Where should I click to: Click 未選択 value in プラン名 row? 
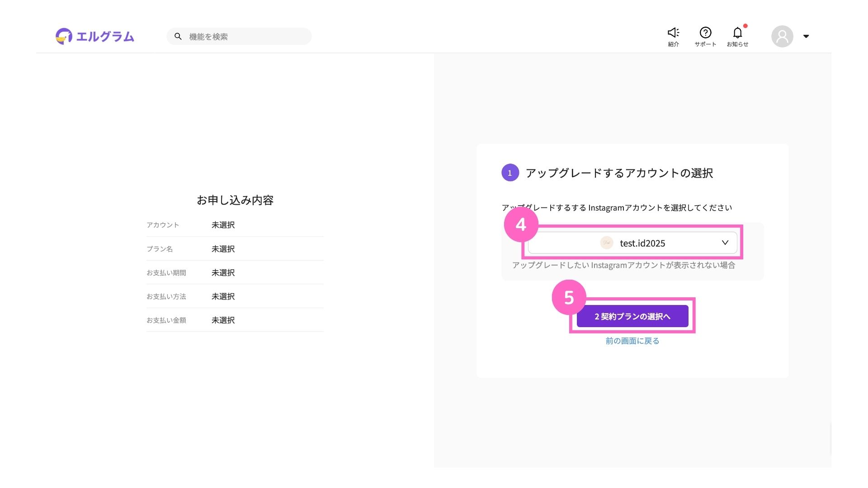(x=223, y=249)
